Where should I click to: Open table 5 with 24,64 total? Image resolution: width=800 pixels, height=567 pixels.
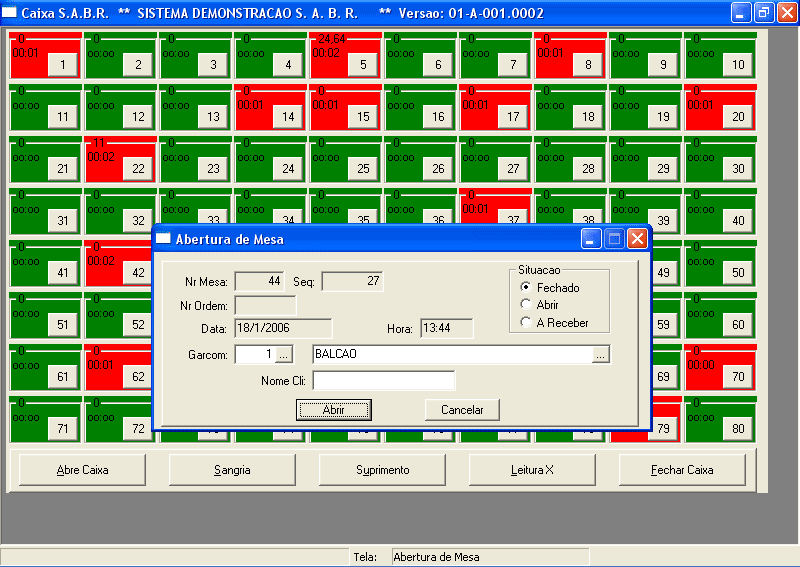[x=363, y=65]
